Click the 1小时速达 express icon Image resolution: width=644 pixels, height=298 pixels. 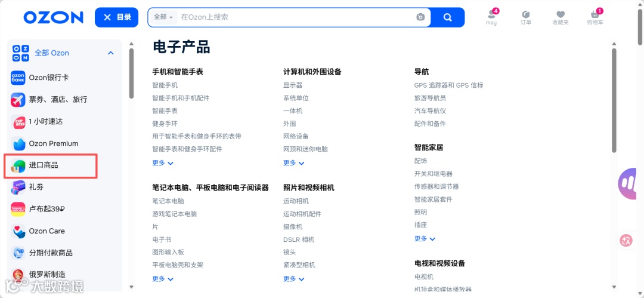[18, 121]
